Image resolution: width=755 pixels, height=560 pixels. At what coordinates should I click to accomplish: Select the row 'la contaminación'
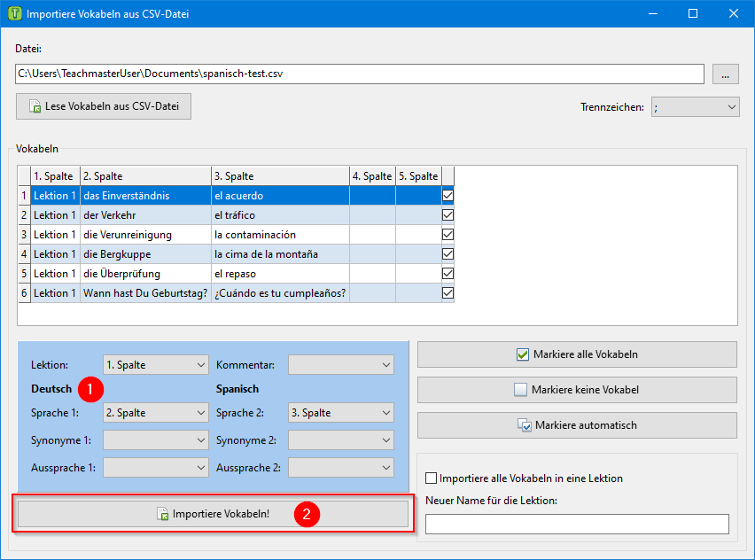(x=280, y=235)
